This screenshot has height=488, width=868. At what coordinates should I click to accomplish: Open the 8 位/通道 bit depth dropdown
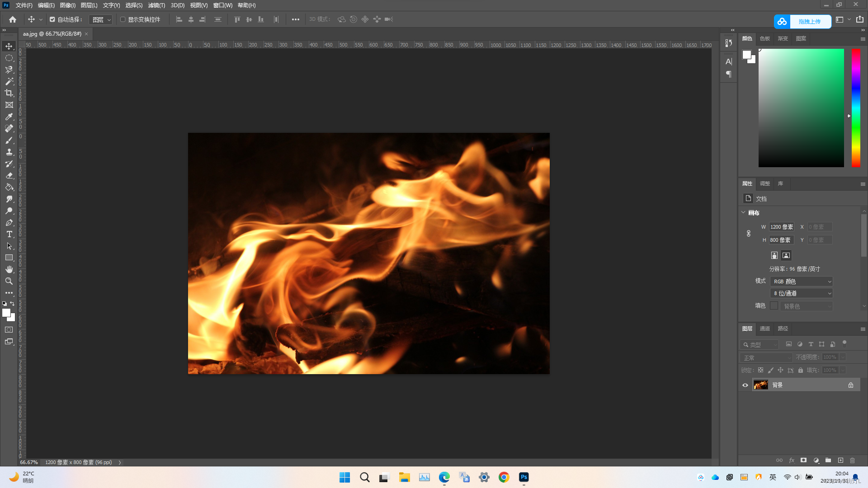click(x=802, y=293)
